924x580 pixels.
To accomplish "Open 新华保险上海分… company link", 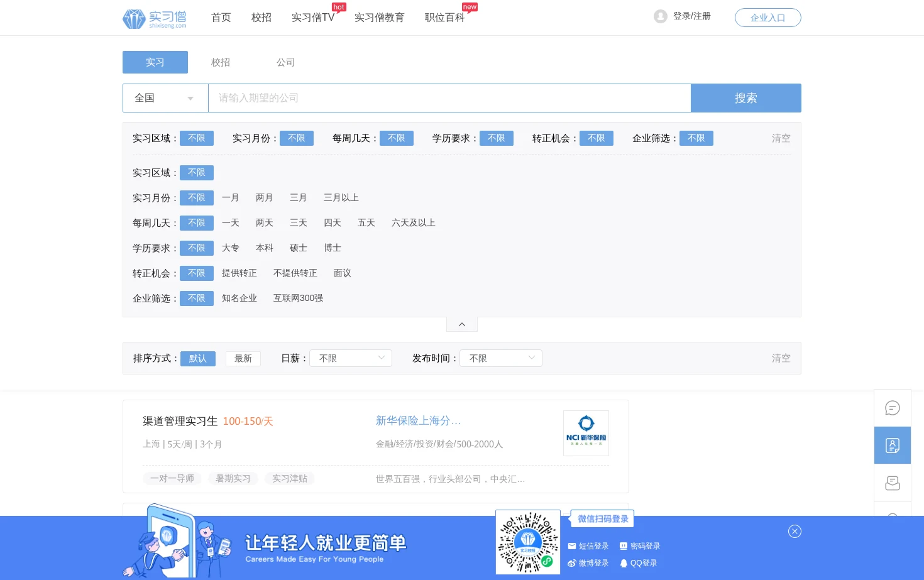I will [x=419, y=420].
